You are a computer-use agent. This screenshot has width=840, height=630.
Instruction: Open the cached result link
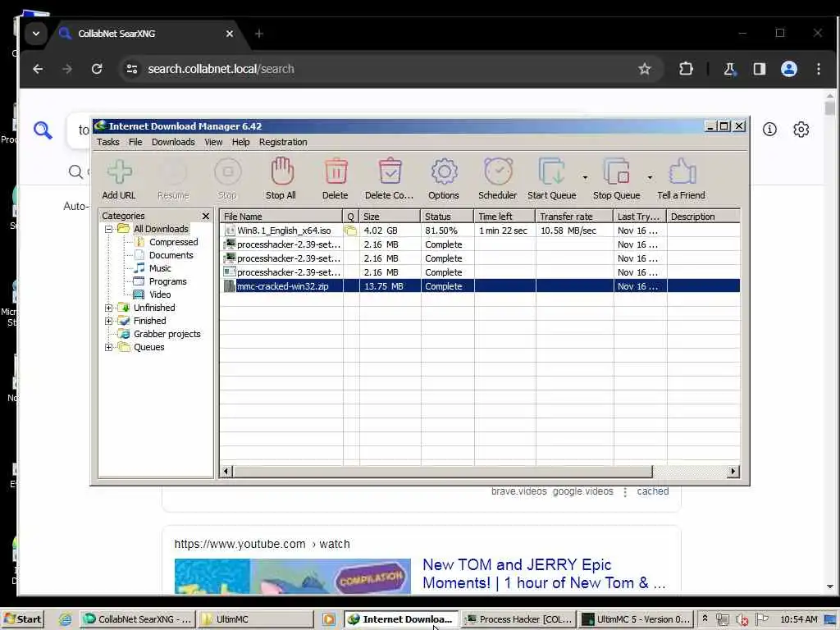(x=652, y=491)
